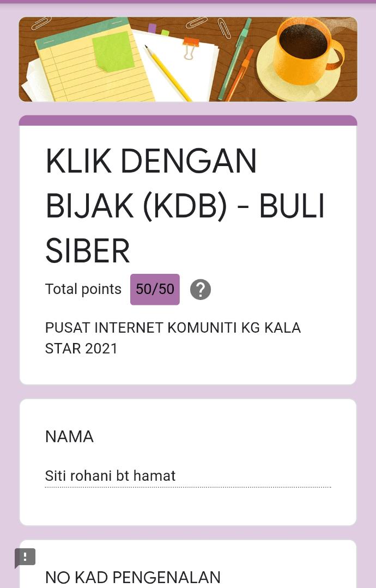Select the NAMA answer field
Image resolution: width=376 pixels, height=588 pixels.
[x=187, y=476]
